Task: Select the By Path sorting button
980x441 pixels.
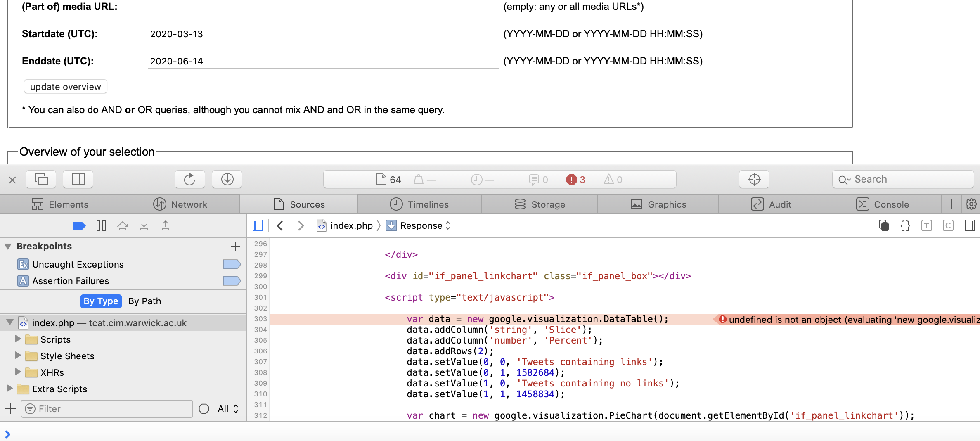Action: (x=144, y=301)
